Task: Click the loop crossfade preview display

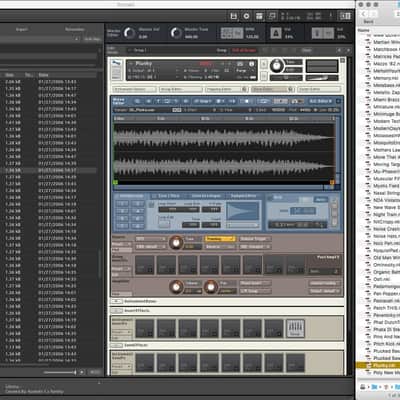Action: click(243, 211)
